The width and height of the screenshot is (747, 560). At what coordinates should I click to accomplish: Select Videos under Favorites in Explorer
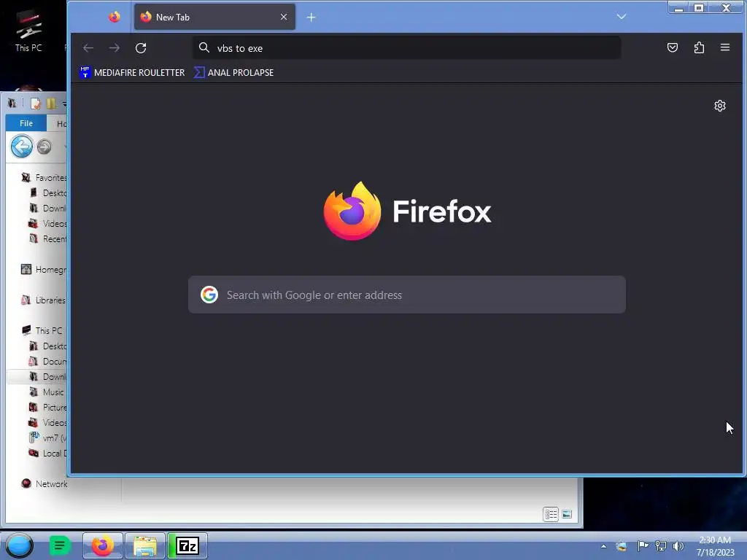click(47, 223)
